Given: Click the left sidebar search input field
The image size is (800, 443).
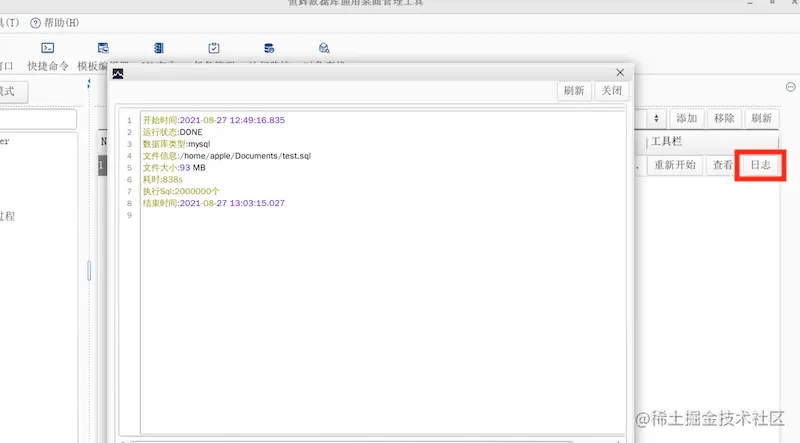Looking at the screenshot, I should pyautogui.click(x=38, y=119).
